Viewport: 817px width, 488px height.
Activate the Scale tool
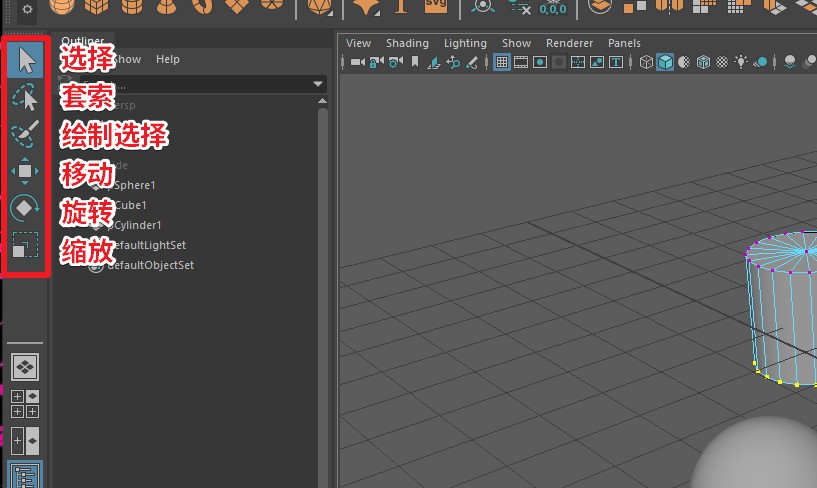point(25,245)
